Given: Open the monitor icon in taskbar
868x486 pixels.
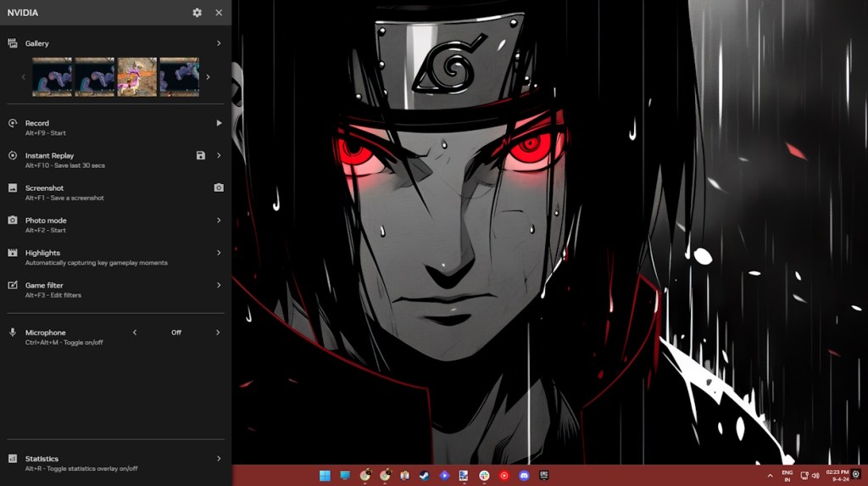Looking at the screenshot, I should click(345, 476).
